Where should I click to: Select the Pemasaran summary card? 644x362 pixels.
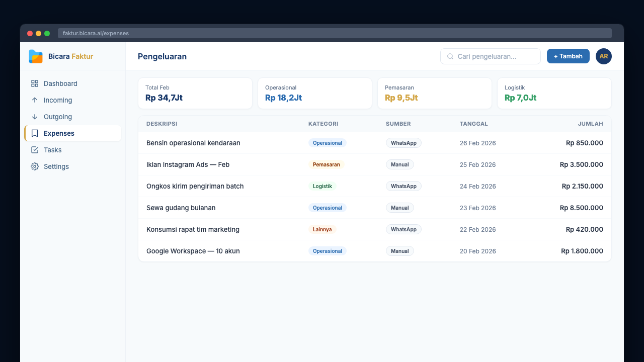coord(434,93)
